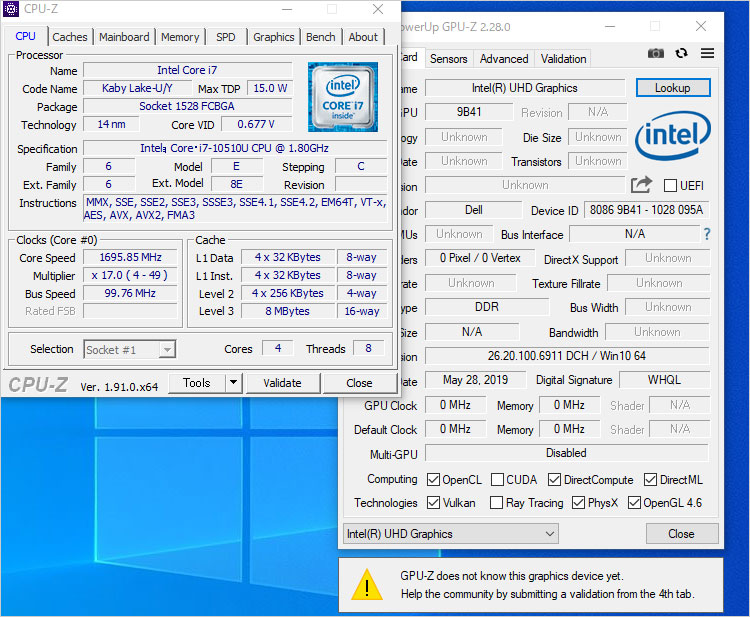Click the Code Name value Kaby Lake-U/Y

(137, 88)
